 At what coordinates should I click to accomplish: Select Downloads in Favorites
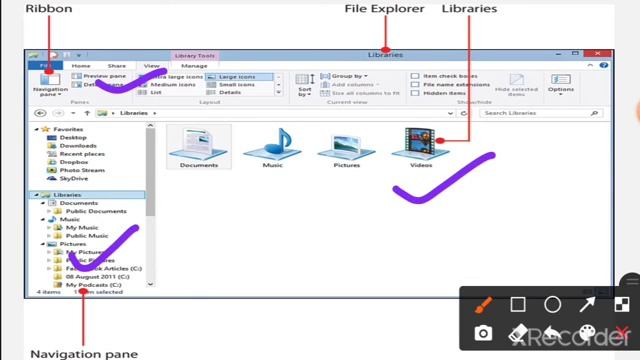(x=72, y=146)
